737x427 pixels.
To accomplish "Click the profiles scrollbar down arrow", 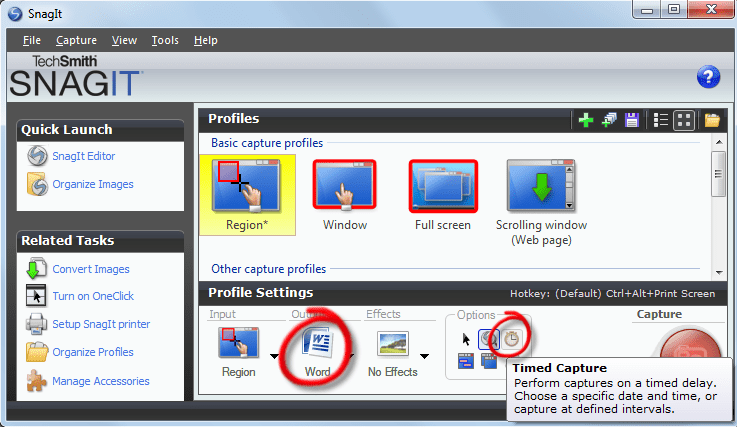I will [x=719, y=272].
